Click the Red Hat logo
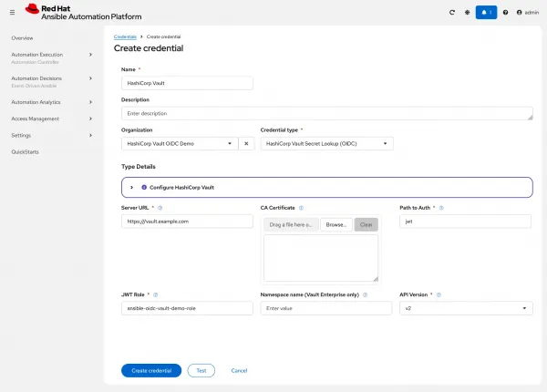This screenshot has width=547, height=392. pyautogui.click(x=83, y=12)
